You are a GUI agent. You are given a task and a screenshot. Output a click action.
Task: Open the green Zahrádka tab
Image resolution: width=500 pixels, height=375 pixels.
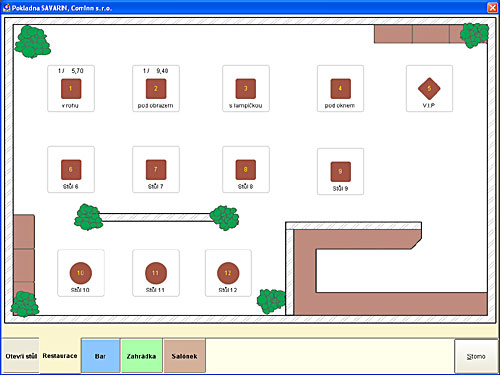[141, 356]
